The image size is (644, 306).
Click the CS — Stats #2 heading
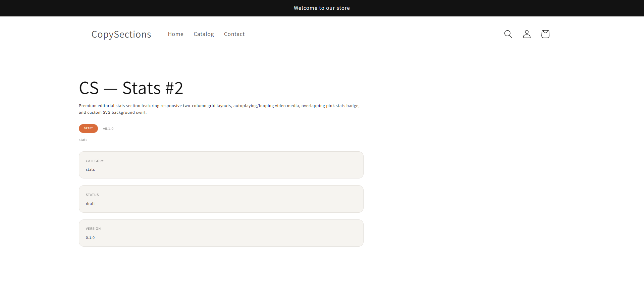click(131, 88)
